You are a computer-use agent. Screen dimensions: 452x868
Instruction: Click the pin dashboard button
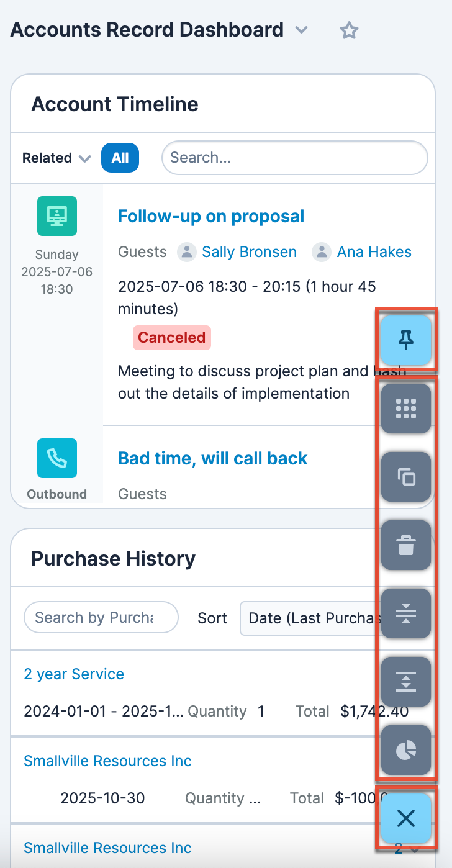[405, 340]
